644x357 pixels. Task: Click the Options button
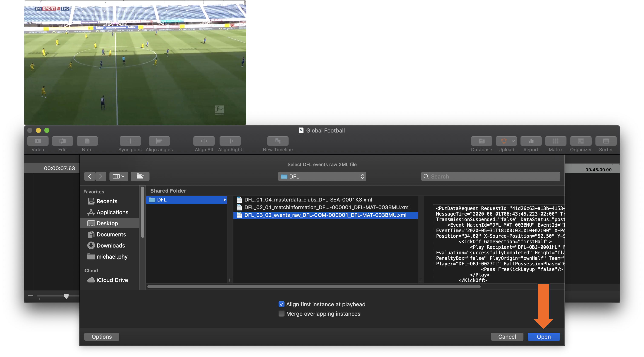coord(102,337)
